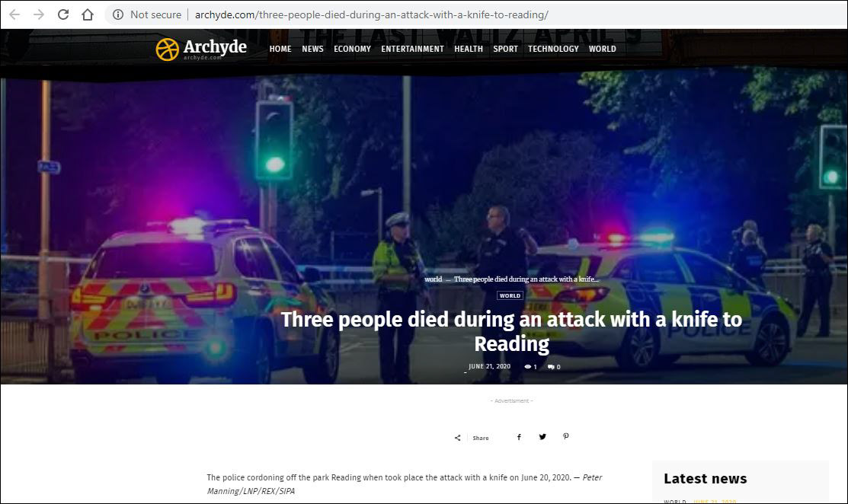
Task: View site info 'Not secure' icon
Action: (x=118, y=14)
